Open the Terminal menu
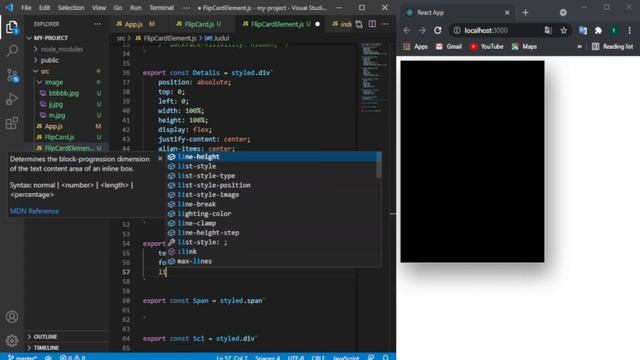This screenshot has height=360, width=640. pos(161,8)
